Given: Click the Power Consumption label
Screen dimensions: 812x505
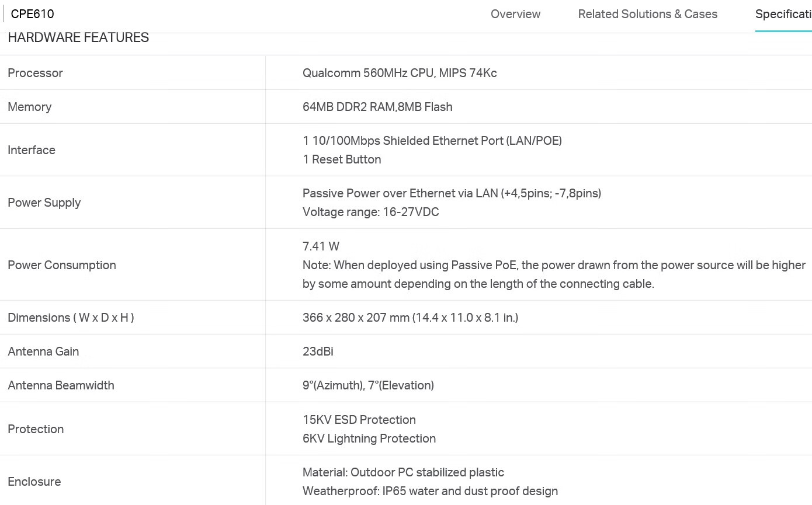Looking at the screenshot, I should pos(62,265).
